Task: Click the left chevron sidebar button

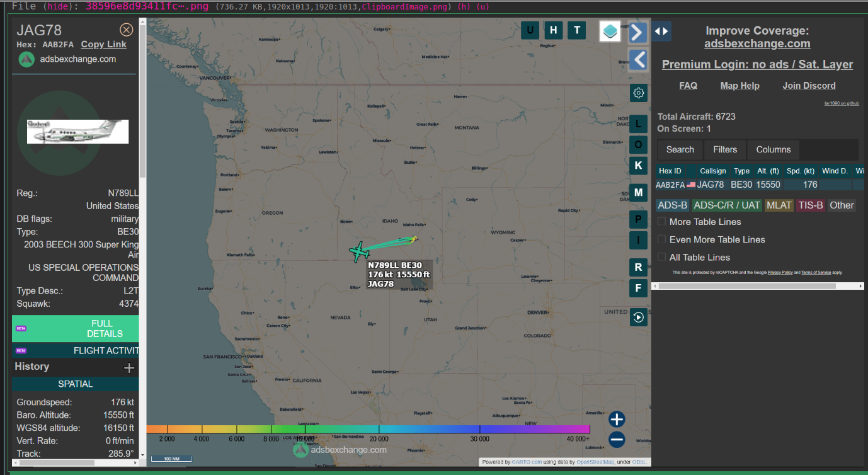Action: pyautogui.click(x=638, y=60)
